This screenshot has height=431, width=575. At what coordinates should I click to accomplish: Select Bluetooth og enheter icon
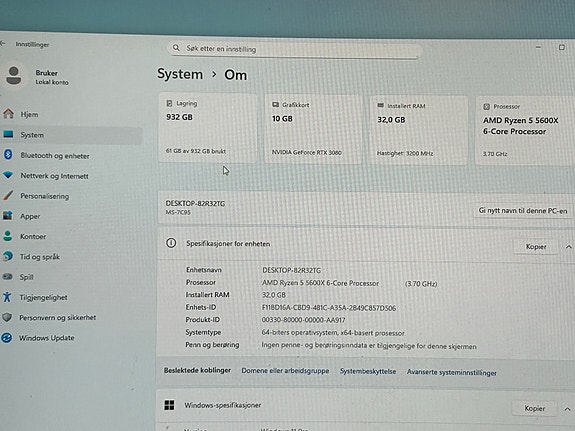pos(8,154)
